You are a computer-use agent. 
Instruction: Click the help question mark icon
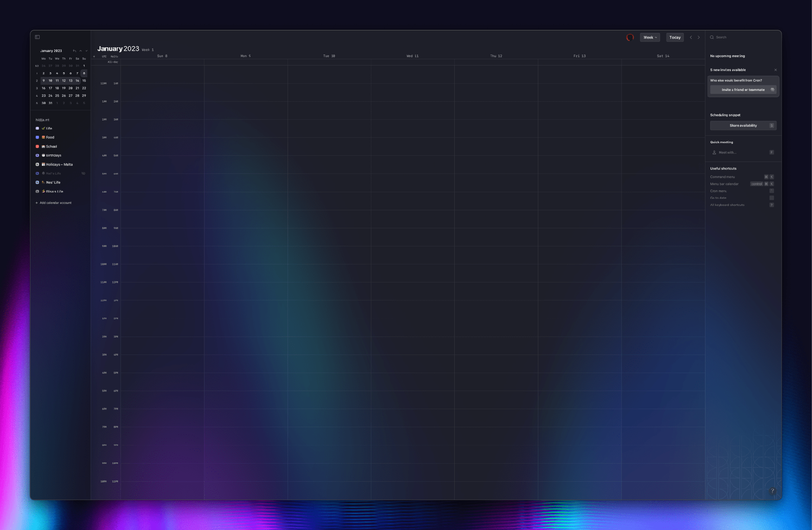click(x=772, y=491)
